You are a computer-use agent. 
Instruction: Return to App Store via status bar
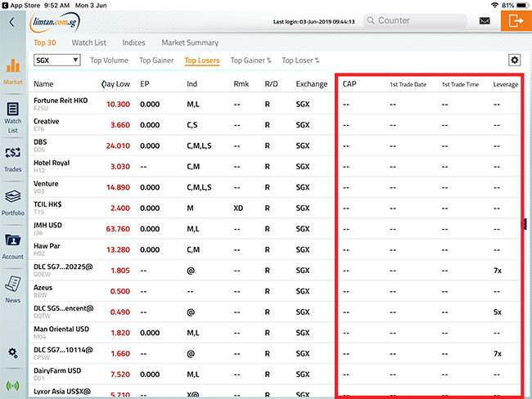tap(21, 6)
